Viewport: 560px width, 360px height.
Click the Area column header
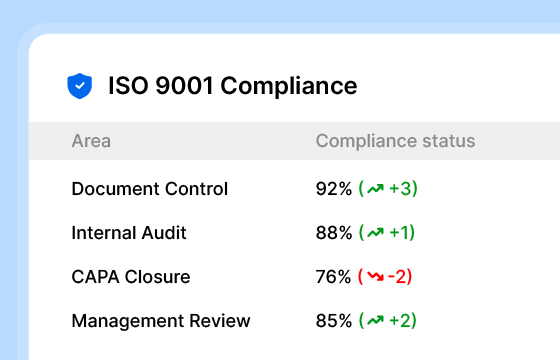click(91, 141)
